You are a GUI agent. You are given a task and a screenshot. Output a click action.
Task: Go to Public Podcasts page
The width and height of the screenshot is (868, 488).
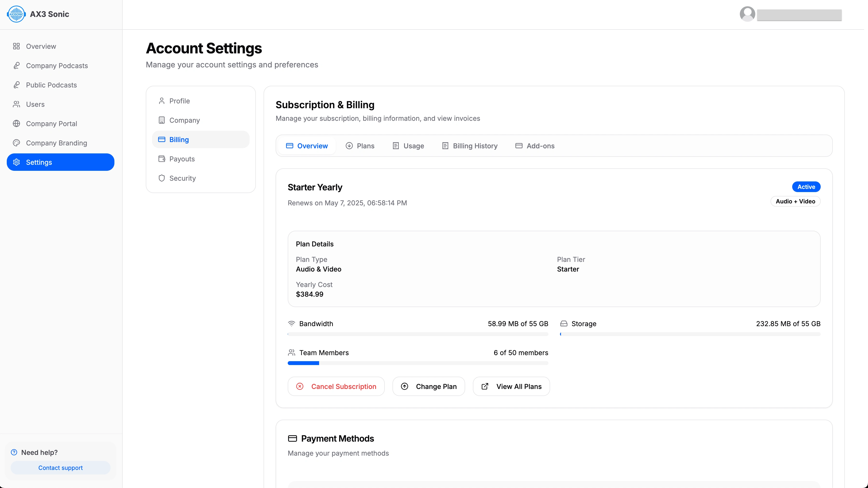(61, 85)
